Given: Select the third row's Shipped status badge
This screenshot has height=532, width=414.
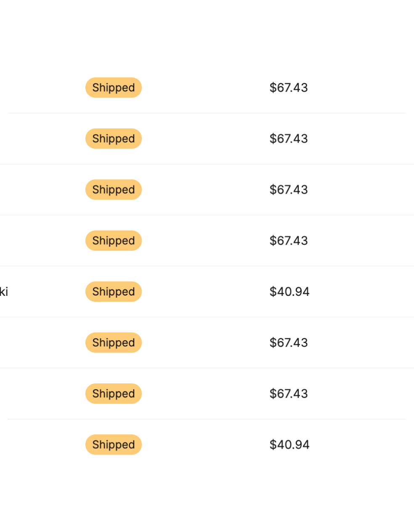Looking at the screenshot, I should [114, 190].
